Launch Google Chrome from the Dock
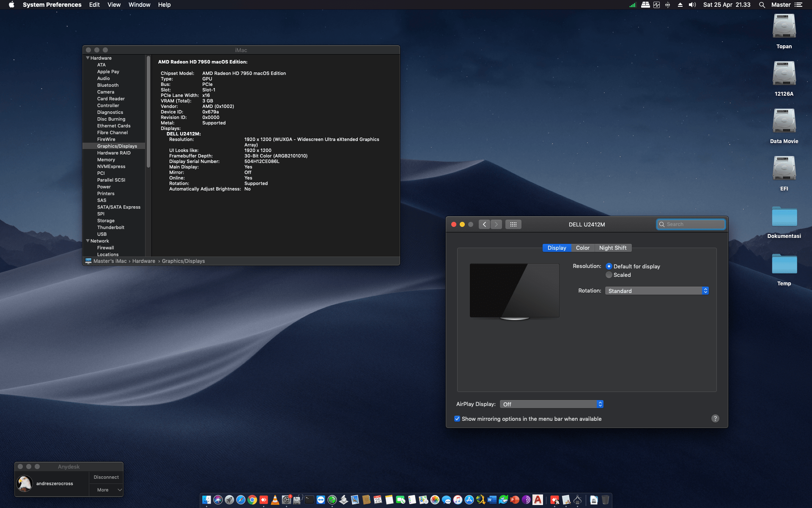This screenshot has height=508, width=812. [x=252, y=500]
